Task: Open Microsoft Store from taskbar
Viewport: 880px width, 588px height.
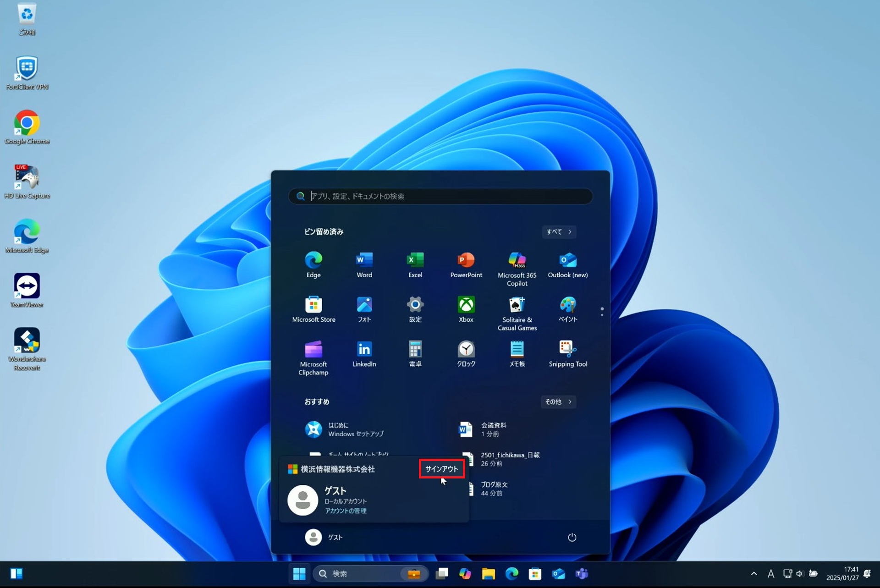Action: pos(535,574)
